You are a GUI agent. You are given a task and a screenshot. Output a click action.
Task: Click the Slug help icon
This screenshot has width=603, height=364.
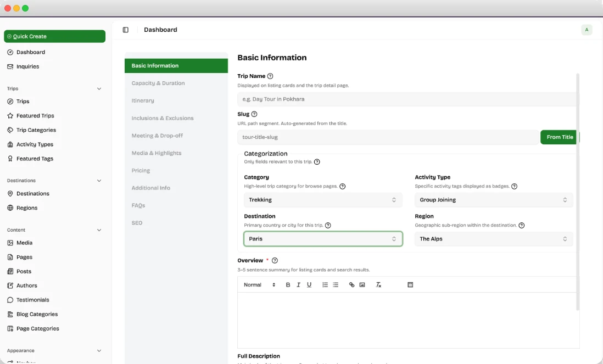pyautogui.click(x=254, y=114)
